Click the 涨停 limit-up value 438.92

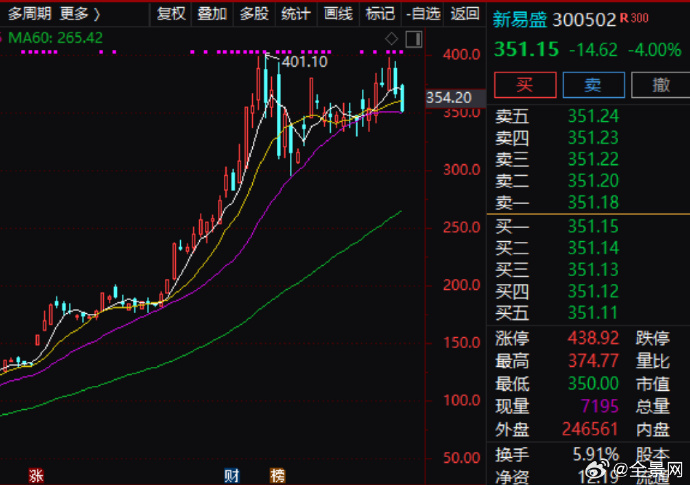coord(593,338)
